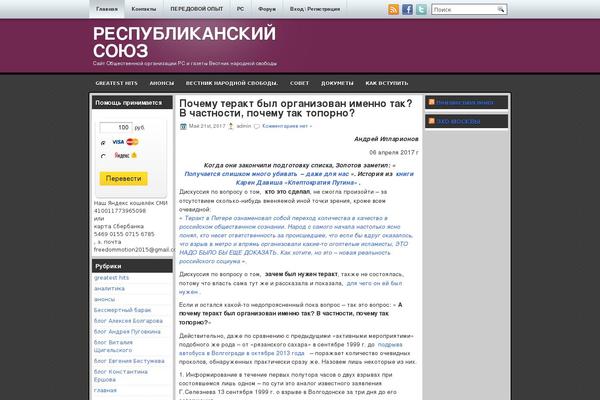
Task: Click the site tagline under РЕСПУБЛИКАНСКИЙ СОЮЗ
Action: coord(184,64)
